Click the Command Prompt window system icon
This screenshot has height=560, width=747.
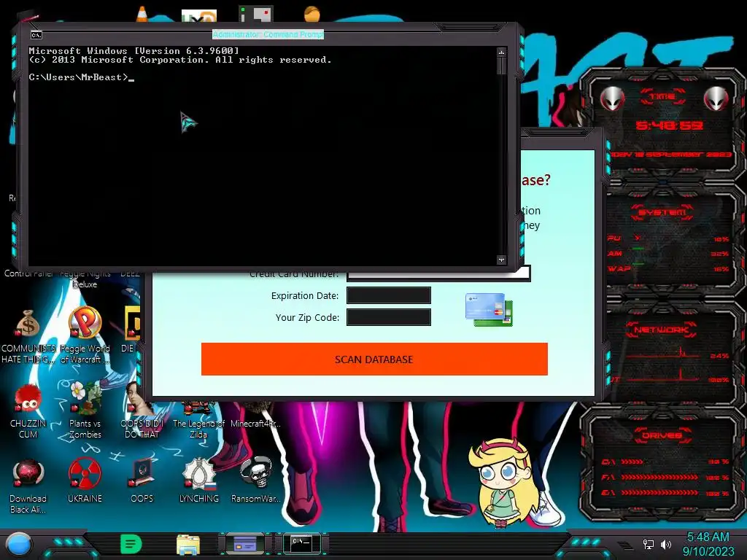36,35
